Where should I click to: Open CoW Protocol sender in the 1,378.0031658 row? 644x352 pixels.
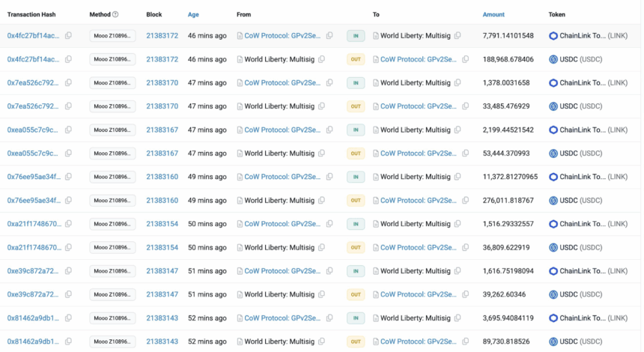pyautogui.click(x=282, y=82)
